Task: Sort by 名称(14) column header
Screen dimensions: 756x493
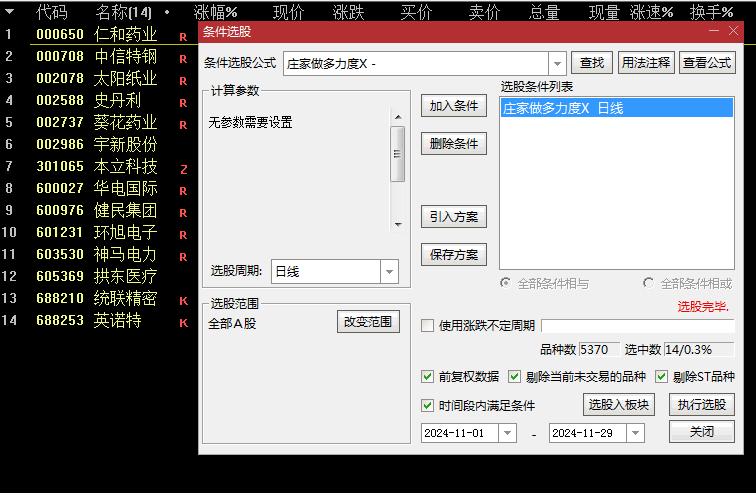Action: click(x=123, y=12)
